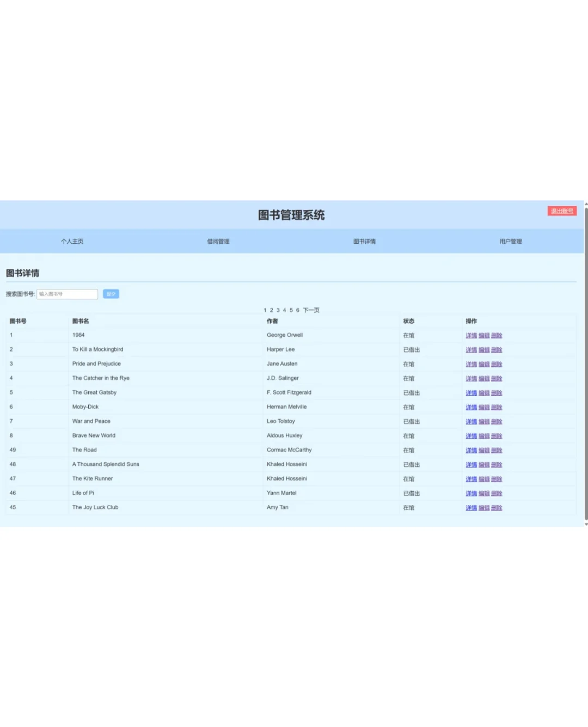This screenshot has height=727, width=588.
Task: Delete the record for War and Peace
Action: tap(497, 421)
